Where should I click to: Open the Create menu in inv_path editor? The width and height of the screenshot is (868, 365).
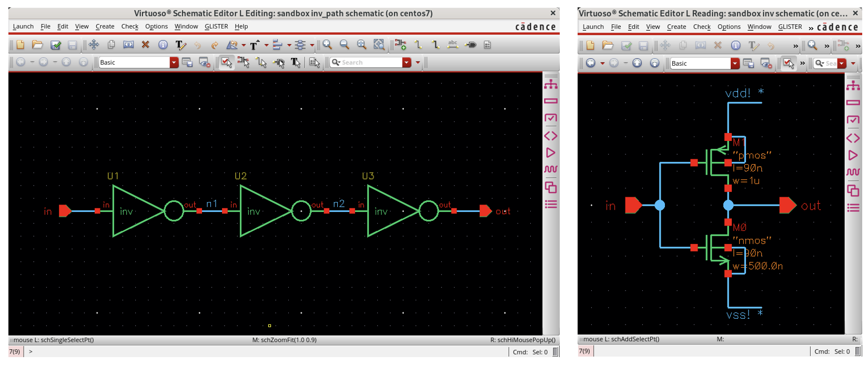point(105,26)
